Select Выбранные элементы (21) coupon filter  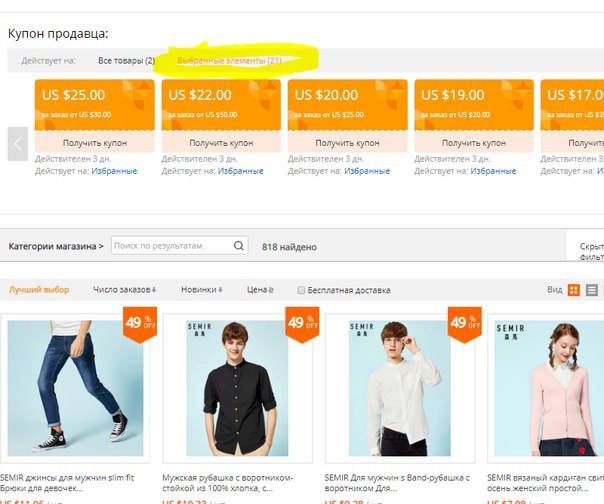point(229,60)
